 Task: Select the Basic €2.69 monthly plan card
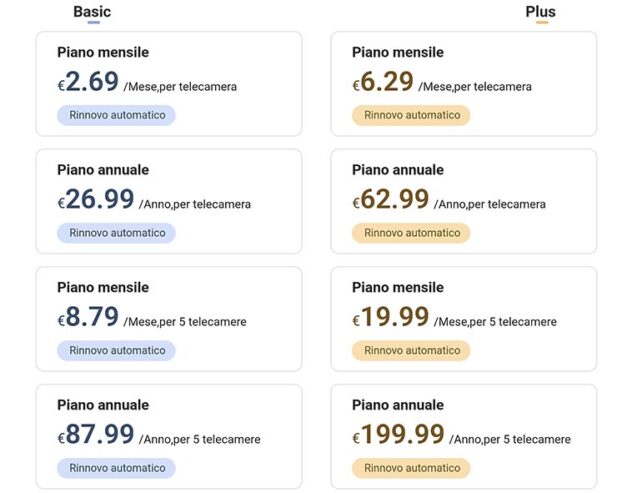168,84
